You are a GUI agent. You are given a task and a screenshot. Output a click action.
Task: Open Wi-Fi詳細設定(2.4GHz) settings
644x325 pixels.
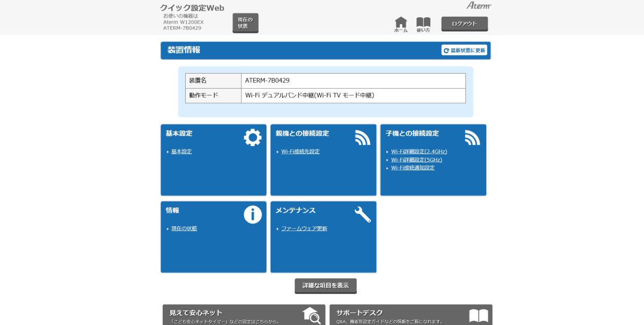tap(420, 151)
